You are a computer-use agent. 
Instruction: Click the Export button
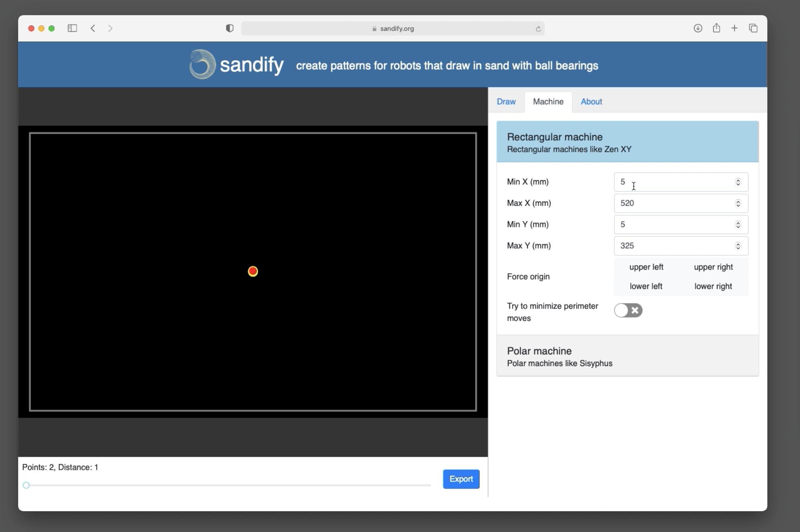tap(460, 479)
